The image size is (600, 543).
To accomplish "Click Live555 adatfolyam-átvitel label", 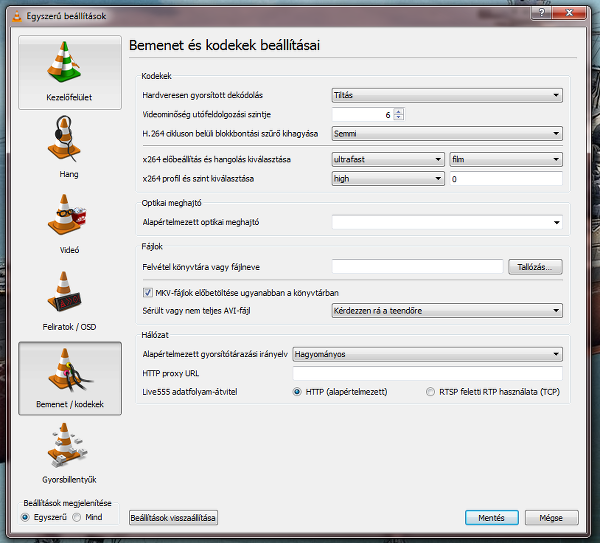I will coord(190,392).
